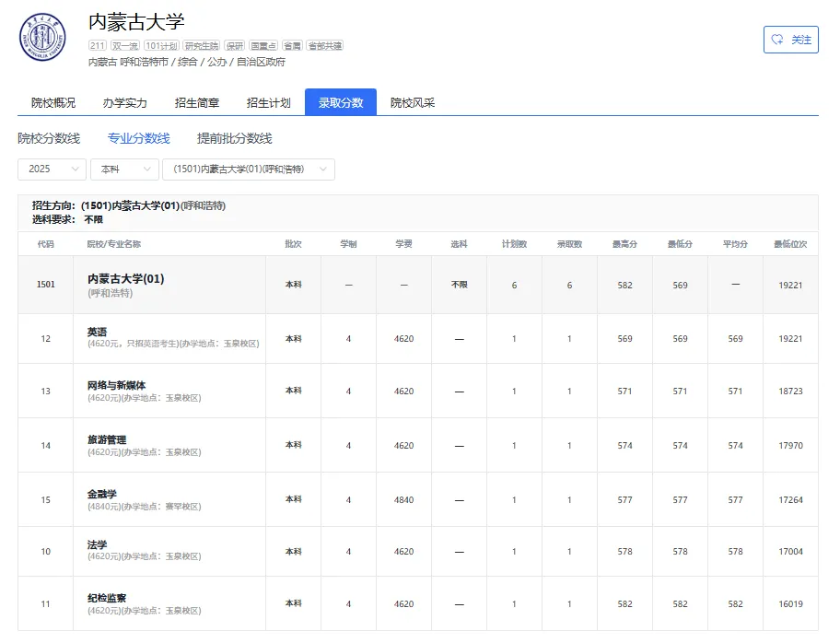The width and height of the screenshot is (840, 643).
Task: Click the 计划数 column header
Action: 514,244
